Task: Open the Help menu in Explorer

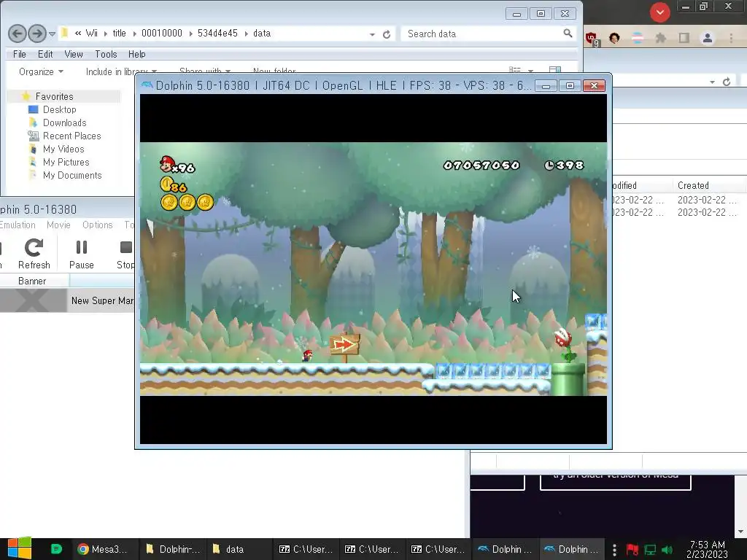Action: click(x=136, y=54)
